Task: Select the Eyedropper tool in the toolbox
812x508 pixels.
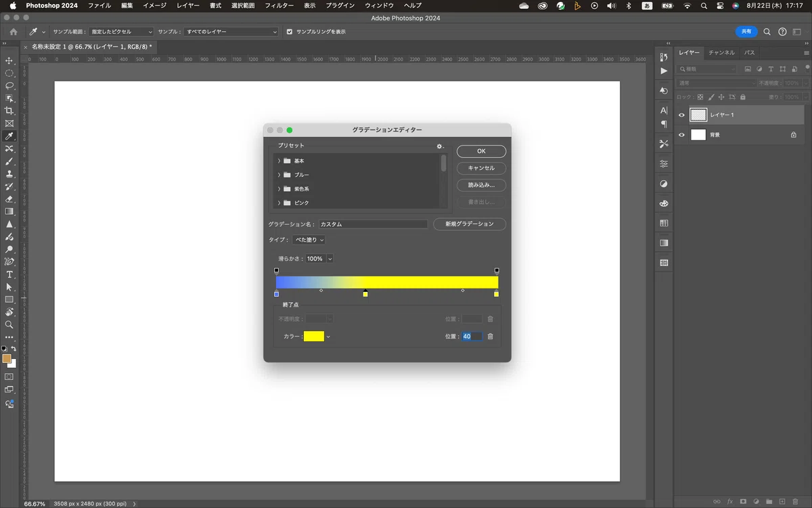Action: click(x=9, y=136)
